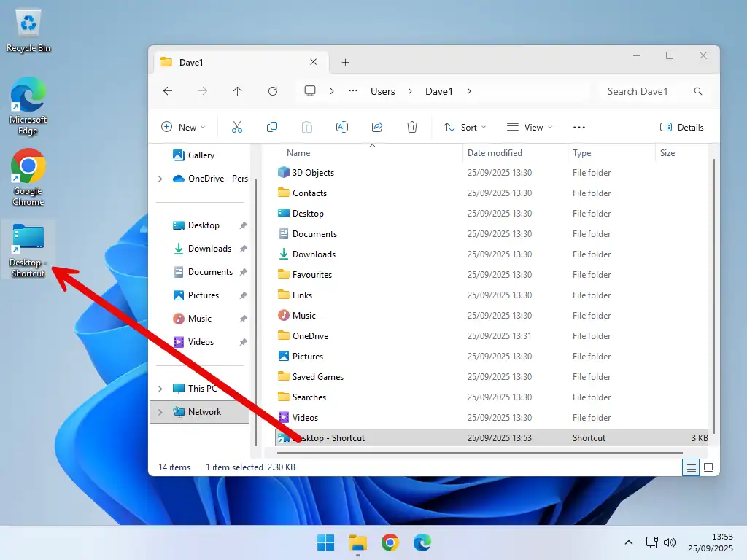Open the Sort dropdown
Screen dimensions: 747x560
pos(465,127)
